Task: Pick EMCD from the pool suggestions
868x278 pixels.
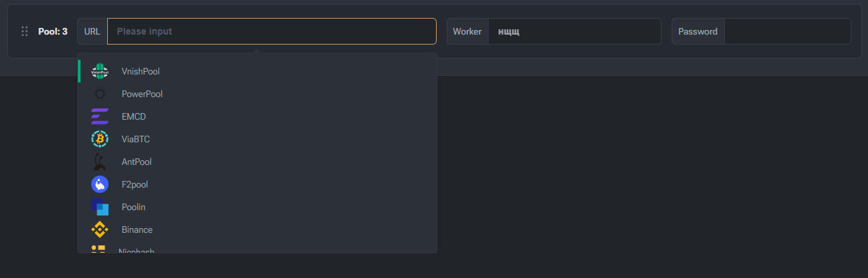Action: pos(257,116)
